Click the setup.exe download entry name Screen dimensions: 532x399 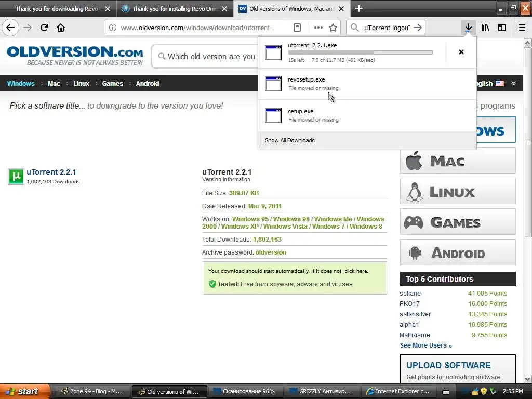point(300,111)
